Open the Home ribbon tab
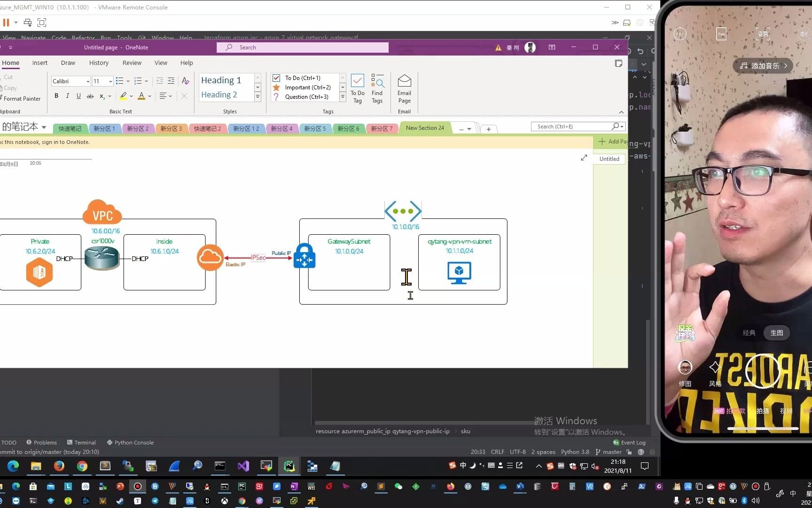 pyautogui.click(x=10, y=63)
